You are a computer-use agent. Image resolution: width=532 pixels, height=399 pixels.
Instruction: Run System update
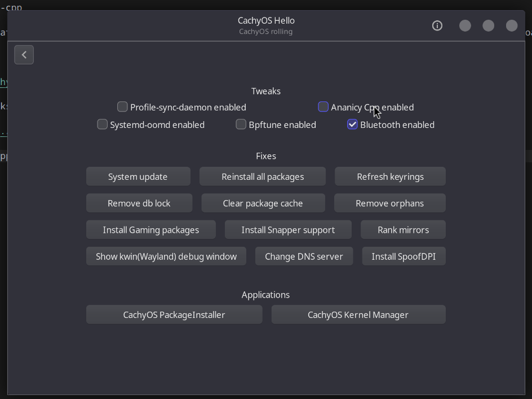point(138,176)
